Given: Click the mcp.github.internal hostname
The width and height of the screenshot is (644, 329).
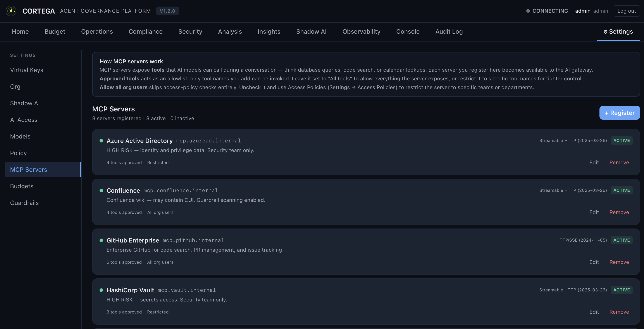Looking at the screenshot, I should 193,240.
